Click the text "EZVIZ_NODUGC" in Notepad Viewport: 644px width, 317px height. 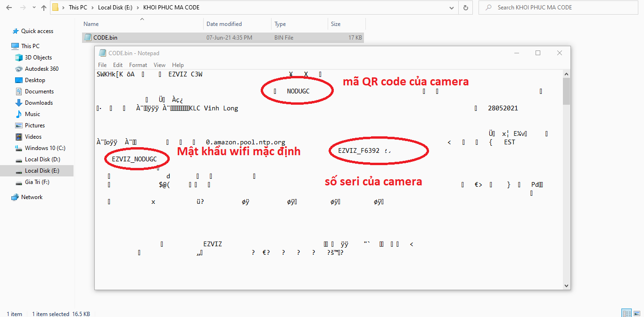[x=134, y=159]
